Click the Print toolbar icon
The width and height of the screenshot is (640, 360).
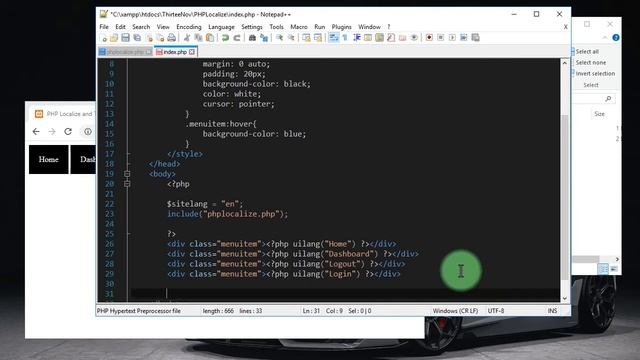(x=172, y=38)
